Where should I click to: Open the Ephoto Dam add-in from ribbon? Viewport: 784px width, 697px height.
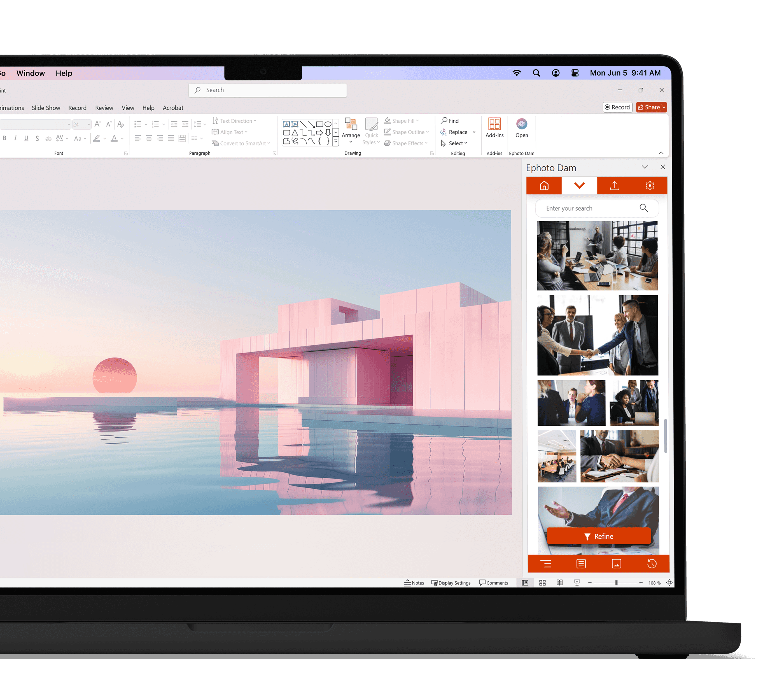[522, 128]
